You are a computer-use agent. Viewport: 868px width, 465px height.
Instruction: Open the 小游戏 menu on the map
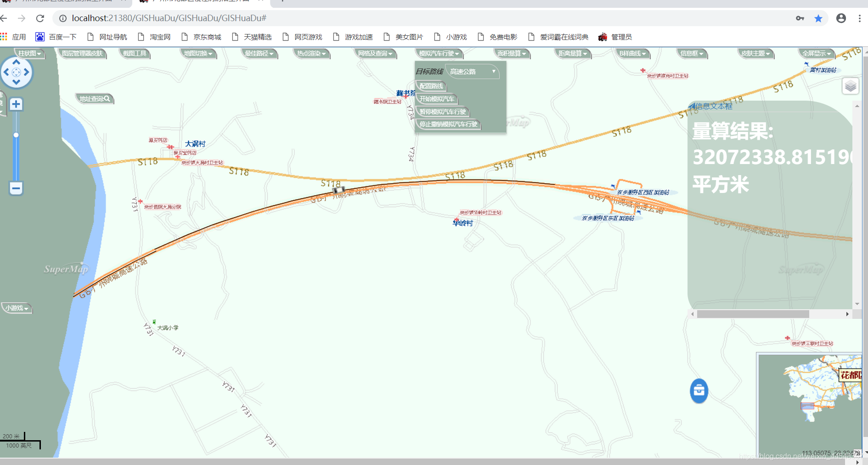coord(17,308)
